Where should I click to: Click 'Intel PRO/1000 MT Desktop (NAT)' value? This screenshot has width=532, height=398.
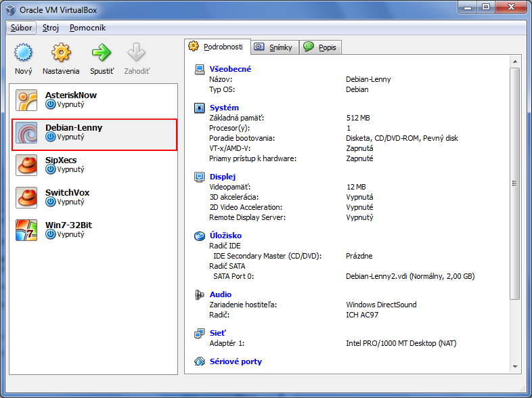pyautogui.click(x=401, y=343)
